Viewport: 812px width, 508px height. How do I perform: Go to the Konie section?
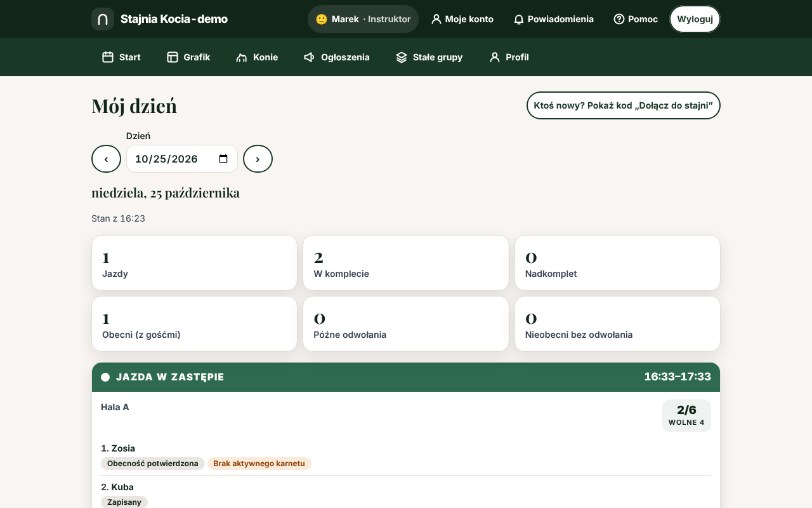[257, 57]
